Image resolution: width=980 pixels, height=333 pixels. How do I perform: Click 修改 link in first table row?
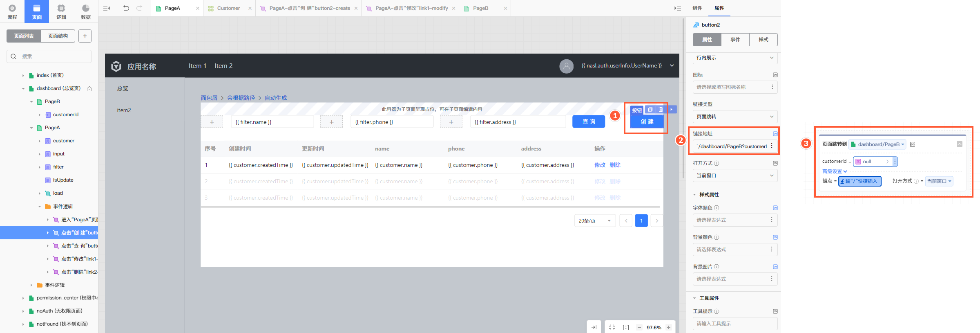point(600,165)
